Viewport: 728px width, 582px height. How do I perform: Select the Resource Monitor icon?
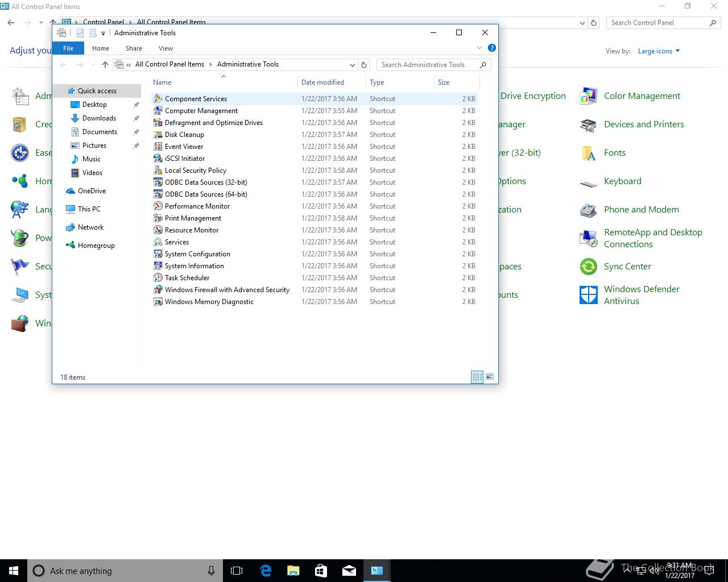158,230
